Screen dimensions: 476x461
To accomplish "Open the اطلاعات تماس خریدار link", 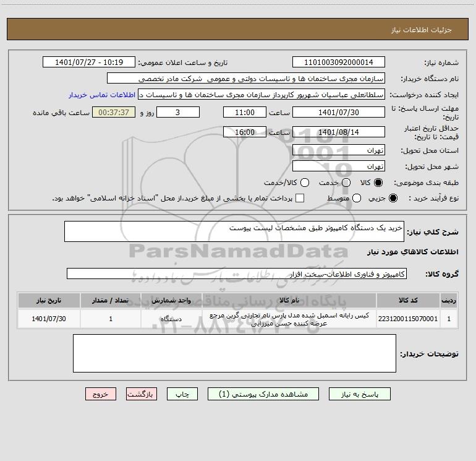I will tap(102, 95).
